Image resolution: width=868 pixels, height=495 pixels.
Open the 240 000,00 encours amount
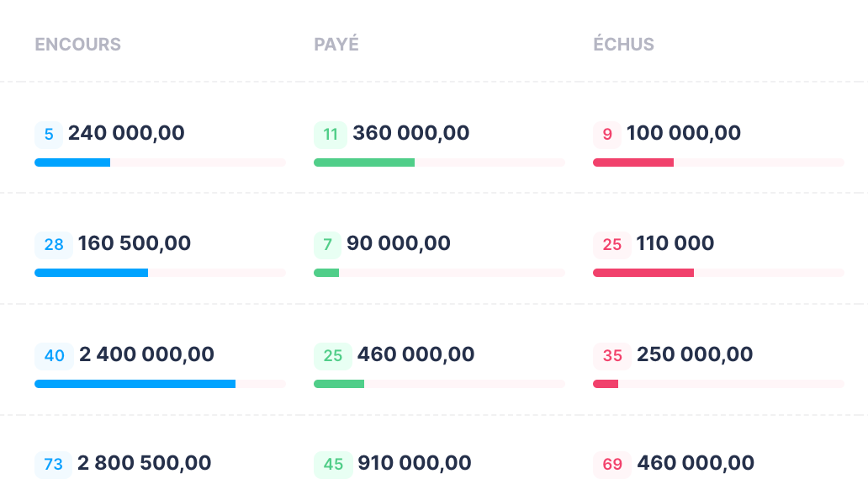point(126,133)
